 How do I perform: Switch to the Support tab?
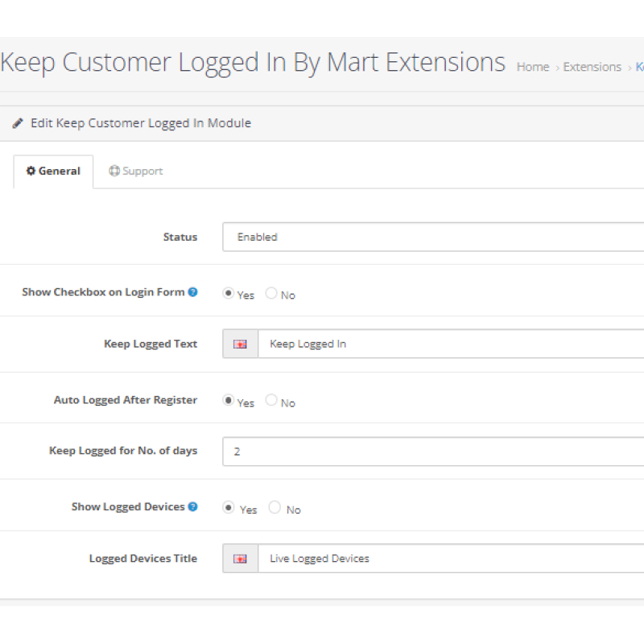(135, 171)
